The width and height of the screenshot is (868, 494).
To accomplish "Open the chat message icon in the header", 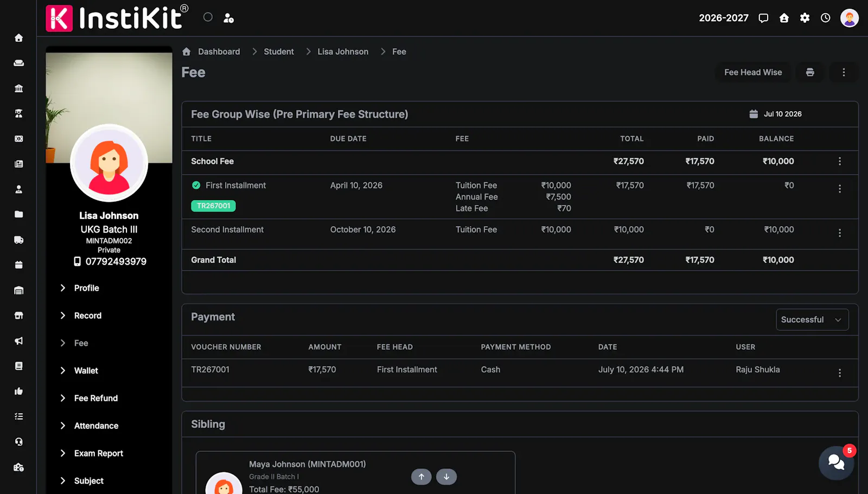I will tap(763, 18).
